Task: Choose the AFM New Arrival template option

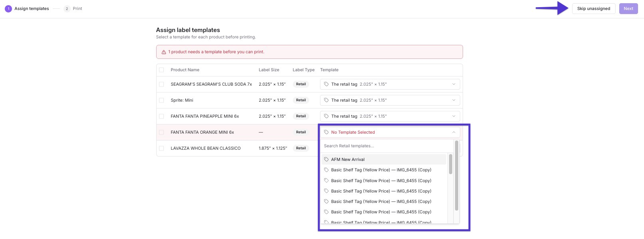Action: 384,159
